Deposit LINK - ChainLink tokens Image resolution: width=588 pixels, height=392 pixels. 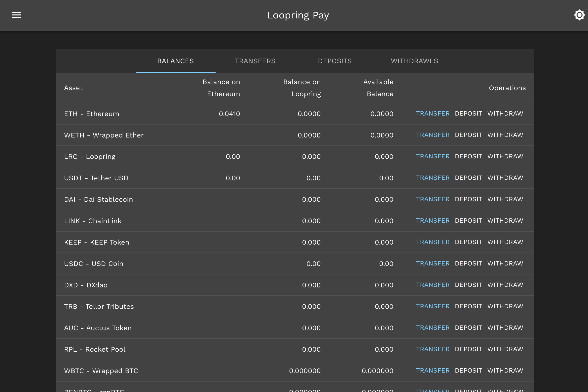pos(468,221)
